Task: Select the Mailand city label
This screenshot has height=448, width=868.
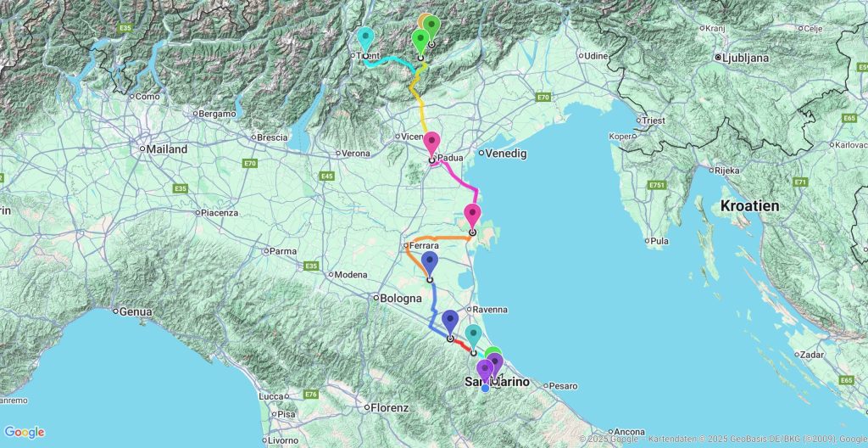Action: click(166, 149)
